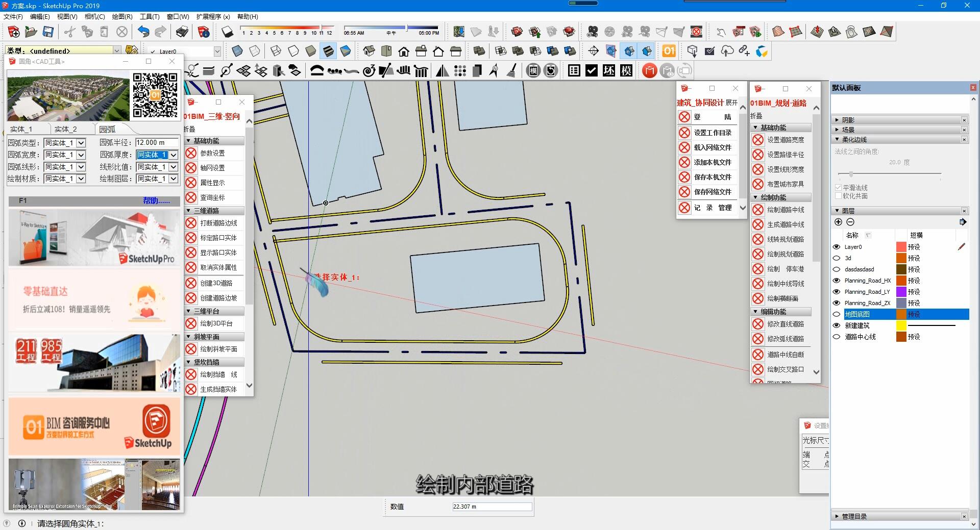Click Sandbox Smoove tool icon

[x=817, y=32]
